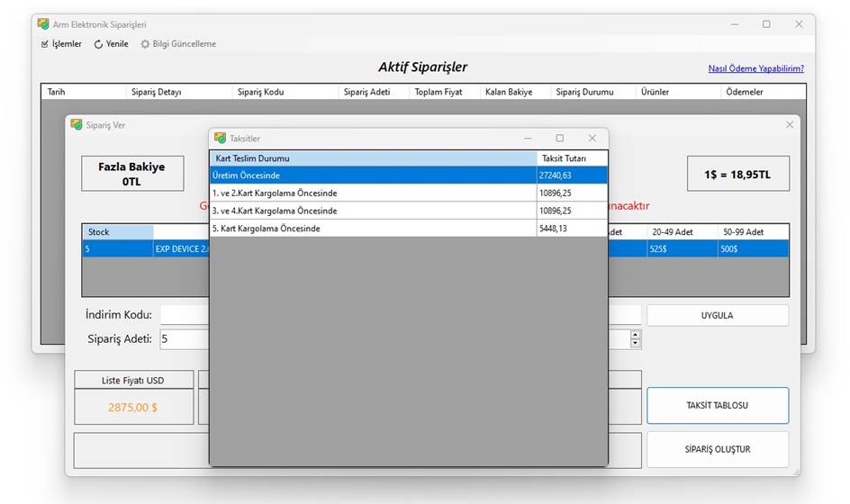This screenshot has width=850, height=504.
Task: Select the 5. Kart Kargolama Öncesinde row
Action: coord(373,229)
